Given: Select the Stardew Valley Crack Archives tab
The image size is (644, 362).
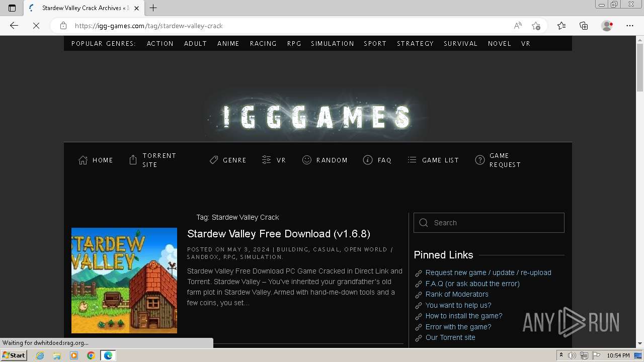Looking at the screenshot, I should point(84,8).
